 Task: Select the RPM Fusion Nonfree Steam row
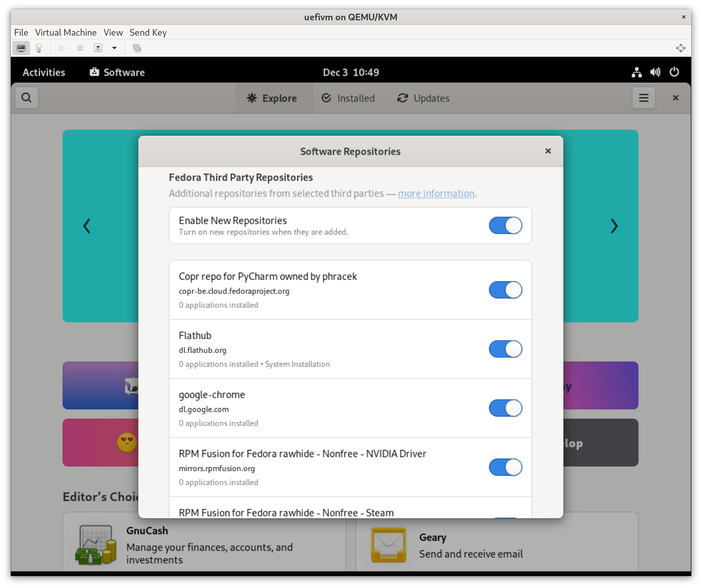350,508
